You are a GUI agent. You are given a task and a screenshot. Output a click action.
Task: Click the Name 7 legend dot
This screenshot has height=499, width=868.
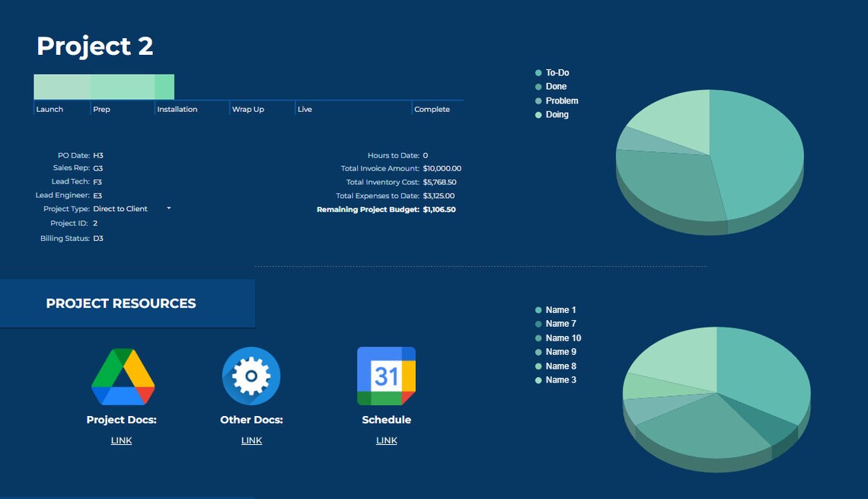click(538, 324)
